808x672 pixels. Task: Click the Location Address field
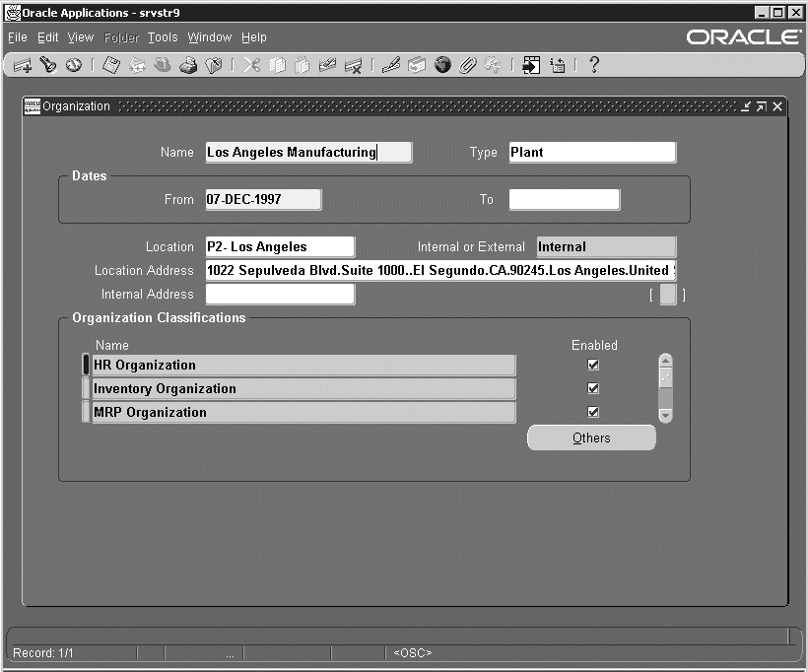(x=440, y=271)
